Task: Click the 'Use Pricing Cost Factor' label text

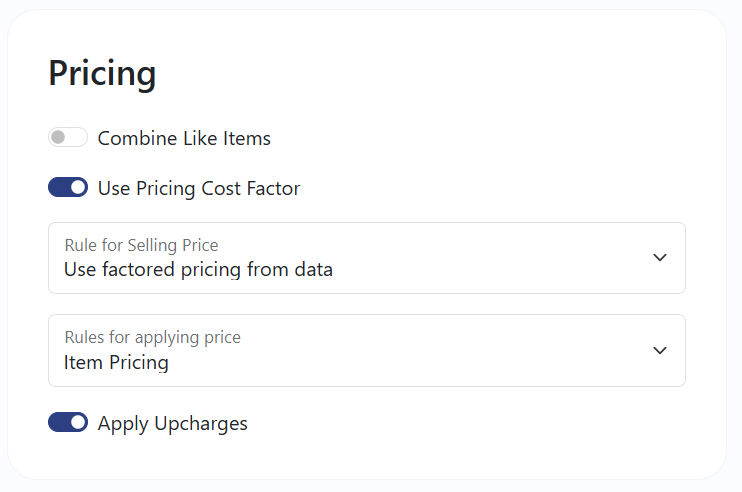Action: 198,189
